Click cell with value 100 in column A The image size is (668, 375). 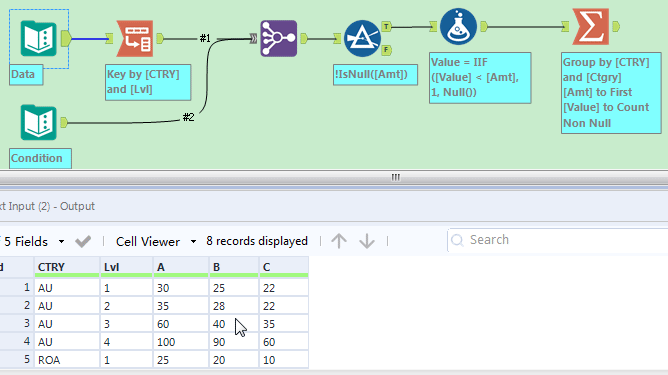click(x=181, y=342)
